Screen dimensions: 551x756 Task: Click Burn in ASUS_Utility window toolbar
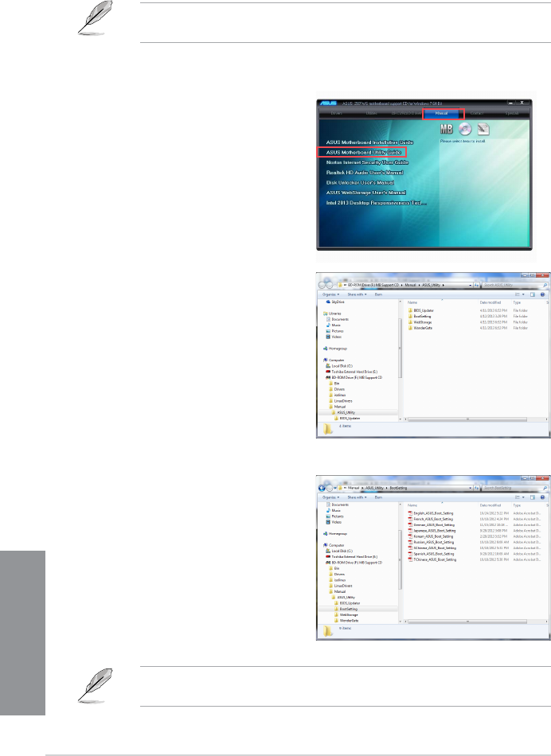coord(378,294)
